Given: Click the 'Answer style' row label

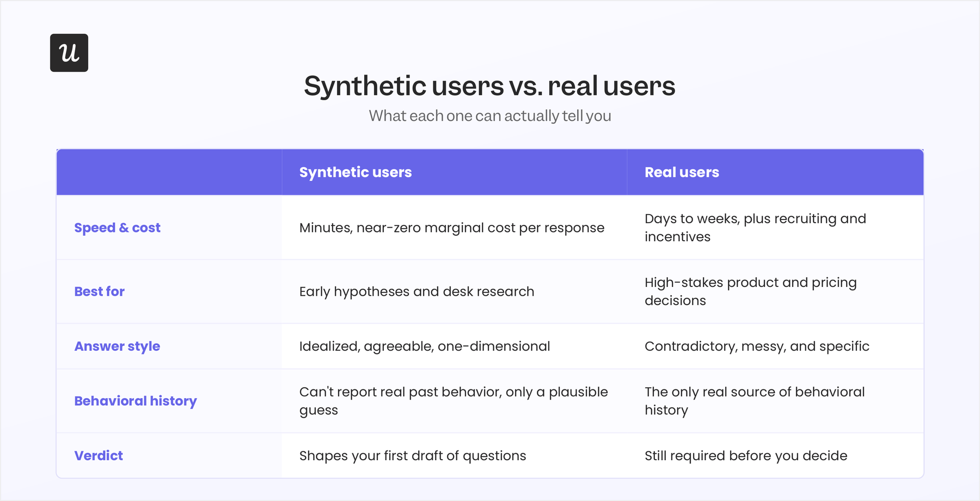Looking at the screenshot, I should (x=117, y=346).
